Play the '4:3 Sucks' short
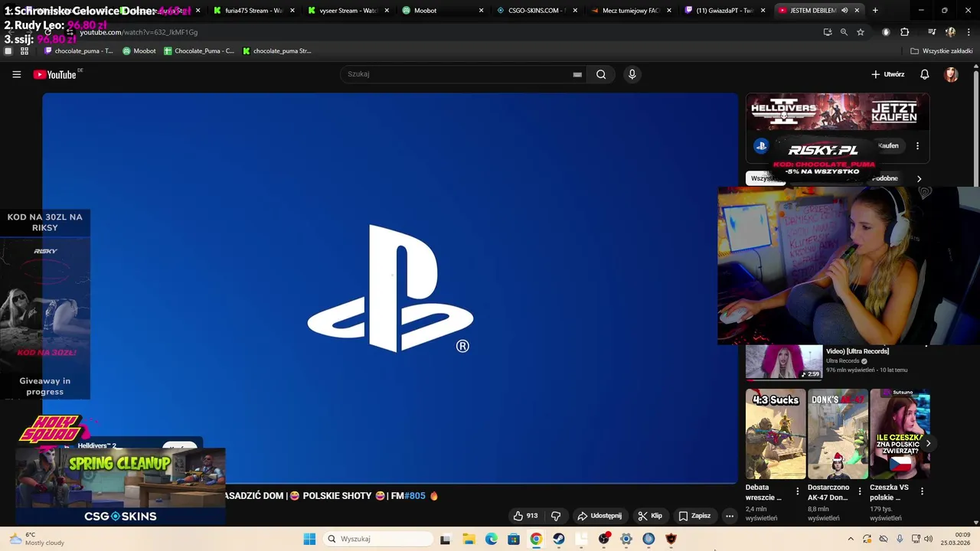This screenshot has height=551, width=980. pyautogui.click(x=776, y=434)
